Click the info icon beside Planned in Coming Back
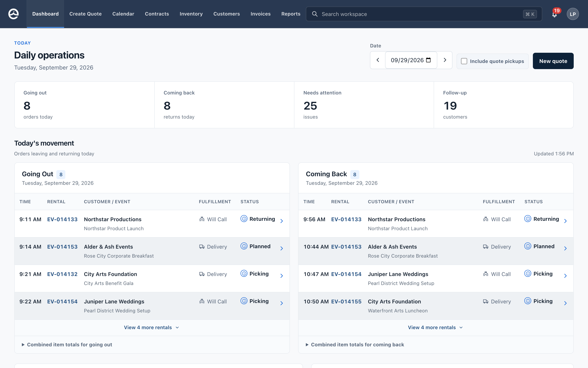588x368 pixels. point(528,246)
